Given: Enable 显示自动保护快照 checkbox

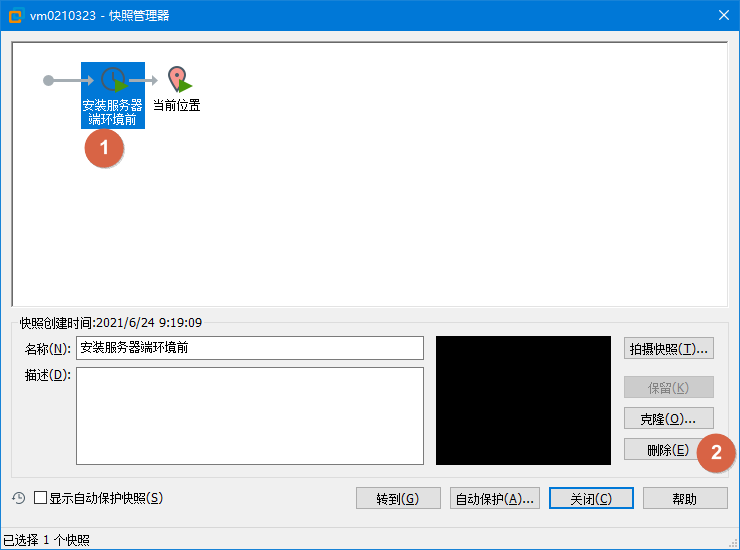Looking at the screenshot, I should pos(41,498).
